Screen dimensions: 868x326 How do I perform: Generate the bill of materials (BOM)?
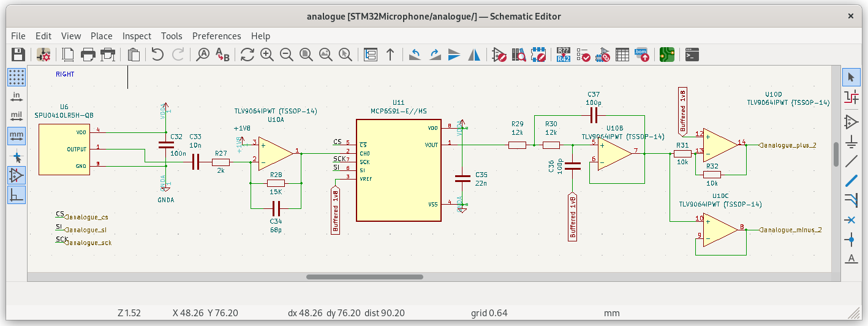[x=642, y=55]
